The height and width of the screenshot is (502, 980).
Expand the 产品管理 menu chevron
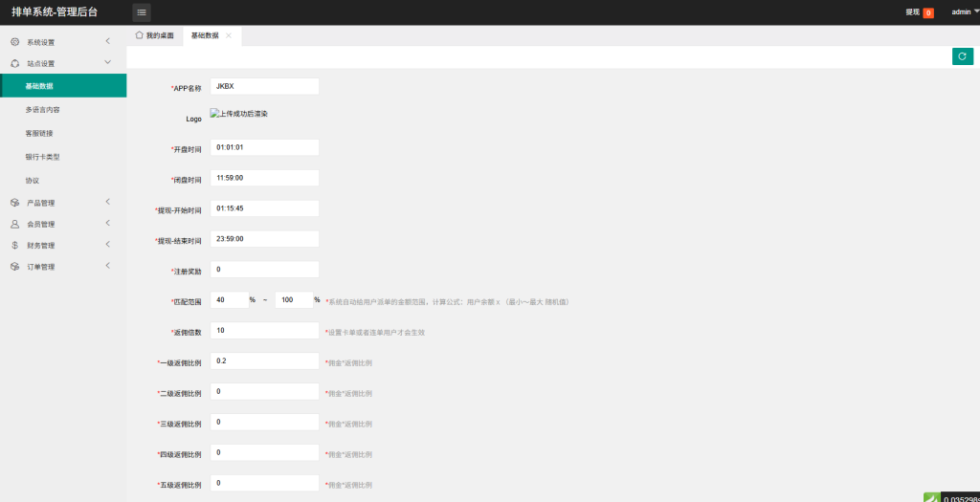point(107,202)
